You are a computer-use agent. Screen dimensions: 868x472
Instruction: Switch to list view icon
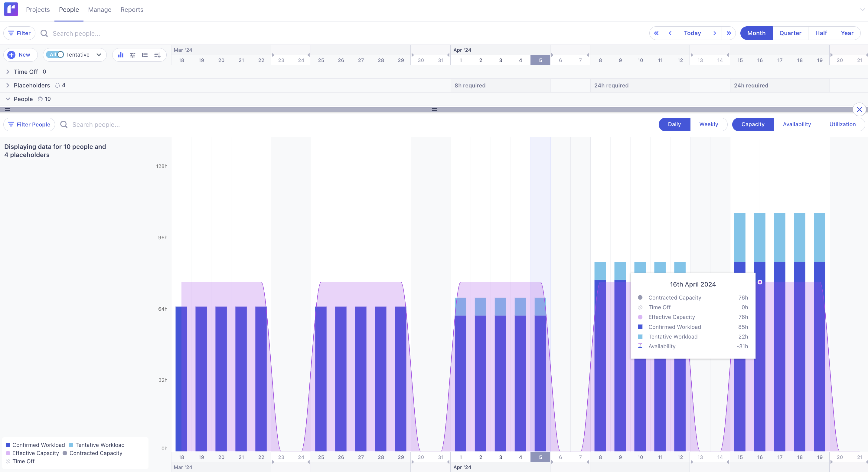tap(145, 55)
